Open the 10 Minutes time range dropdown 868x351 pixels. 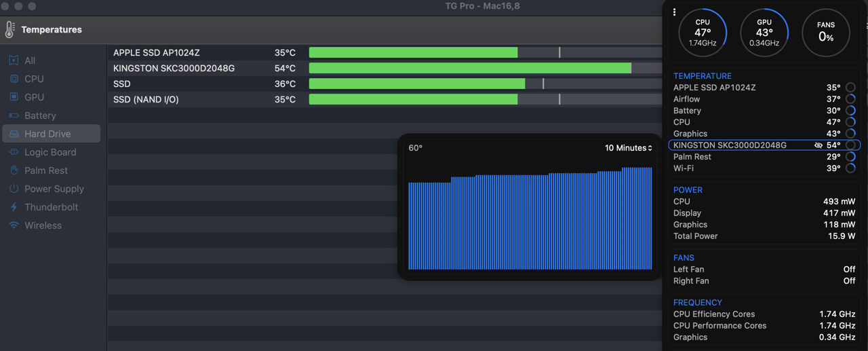pyautogui.click(x=629, y=148)
